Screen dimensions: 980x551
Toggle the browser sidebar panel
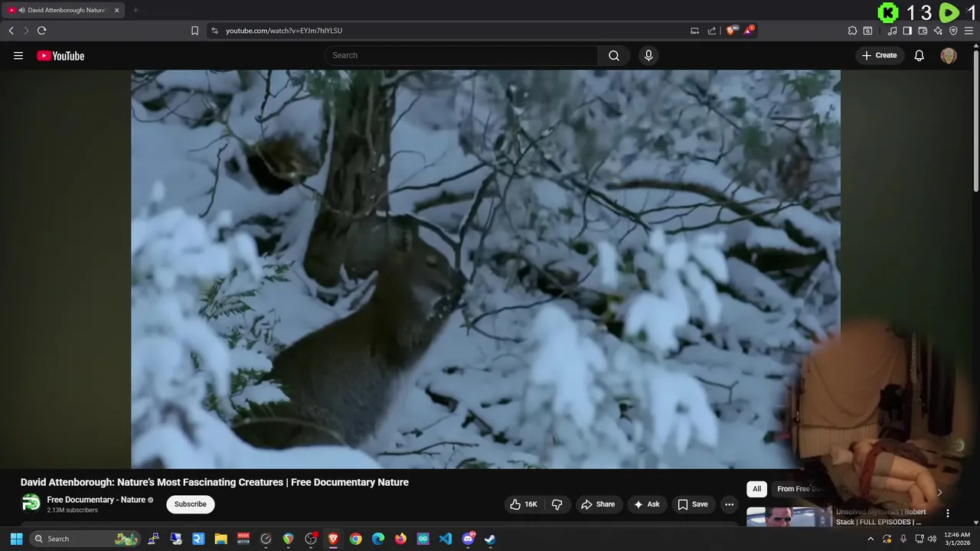tap(907, 31)
